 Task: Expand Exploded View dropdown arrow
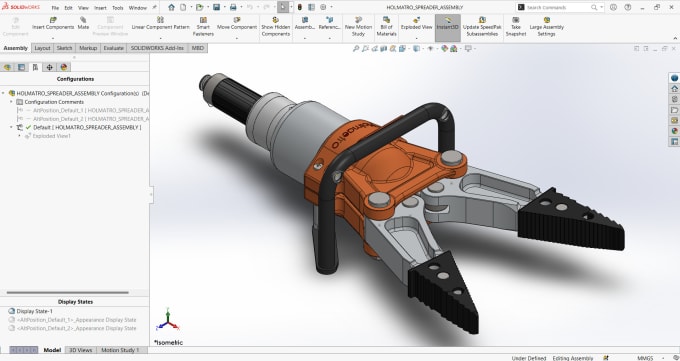(x=416, y=39)
